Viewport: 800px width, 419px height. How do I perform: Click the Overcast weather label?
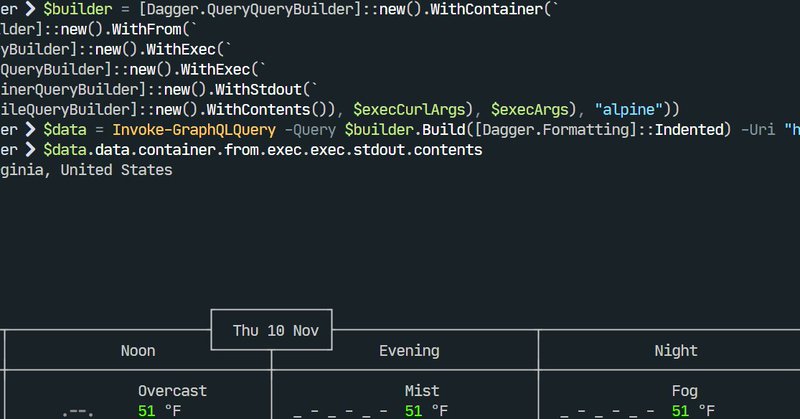(172, 391)
